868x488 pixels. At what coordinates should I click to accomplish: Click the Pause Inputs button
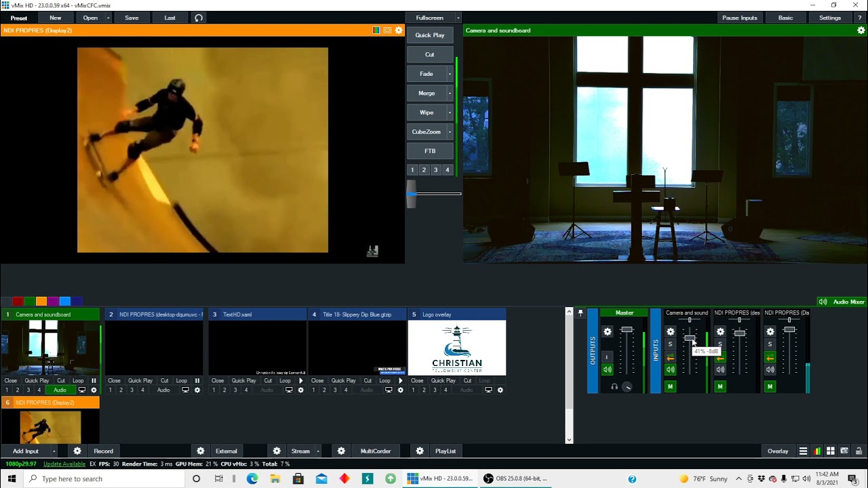[x=740, y=18]
